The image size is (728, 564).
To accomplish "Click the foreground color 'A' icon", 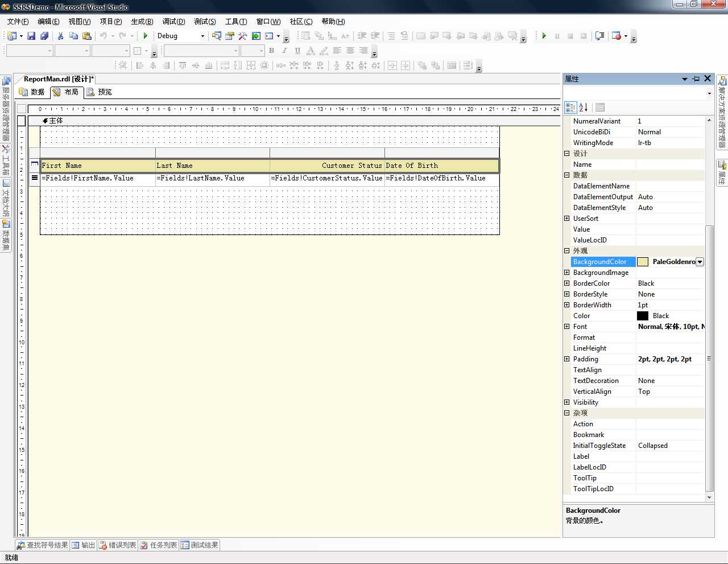I will coord(311,51).
